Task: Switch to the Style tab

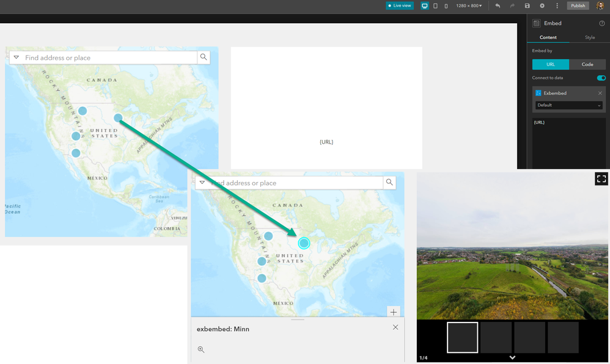Action: pos(590,37)
